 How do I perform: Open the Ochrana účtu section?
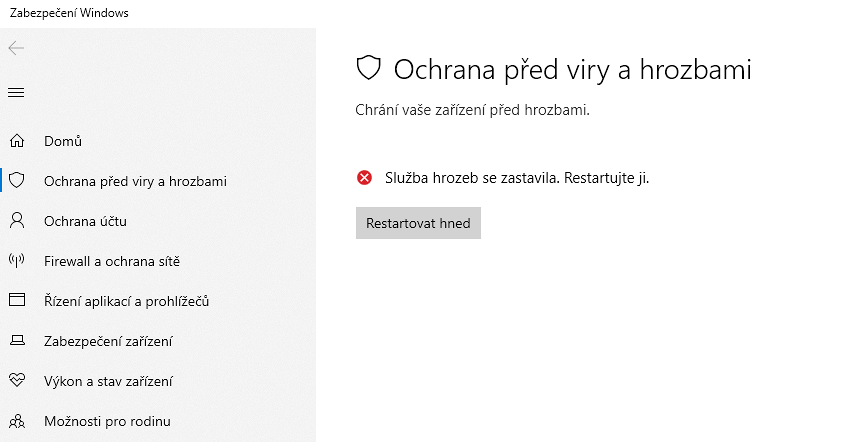click(85, 221)
